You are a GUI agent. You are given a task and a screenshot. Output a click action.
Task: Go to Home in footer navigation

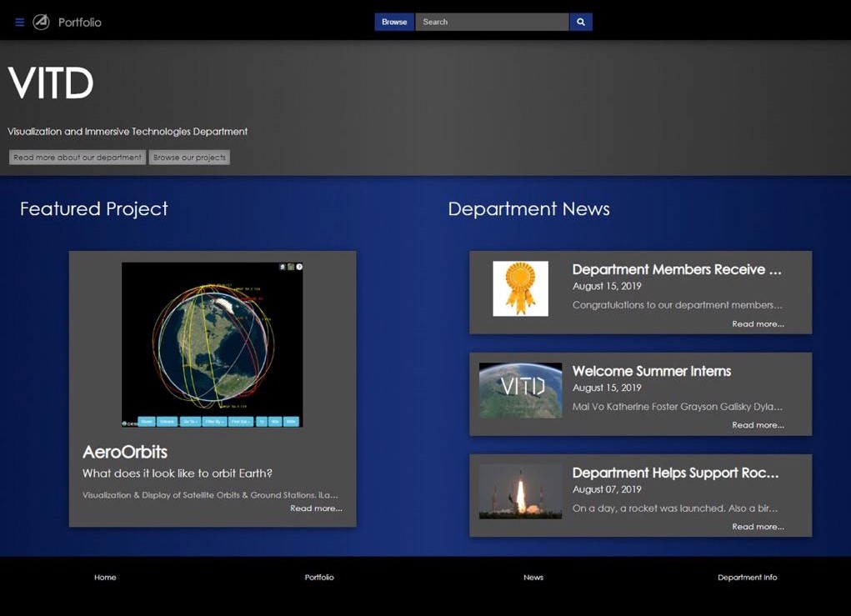pos(105,578)
